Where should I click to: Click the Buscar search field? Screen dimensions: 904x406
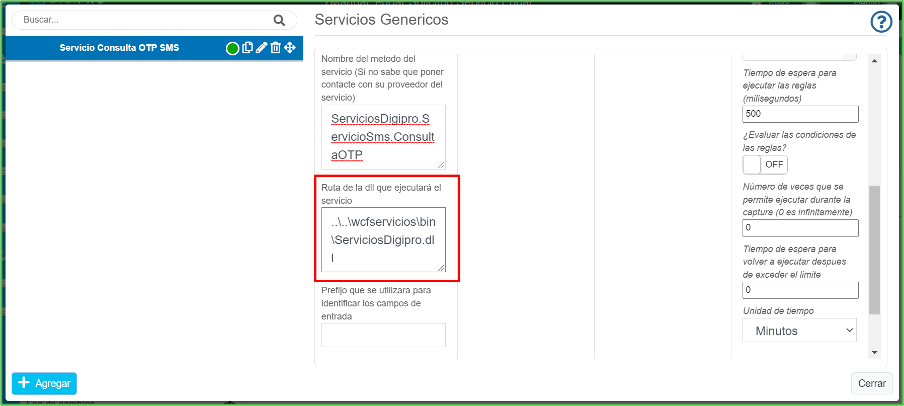pyautogui.click(x=140, y=20)
